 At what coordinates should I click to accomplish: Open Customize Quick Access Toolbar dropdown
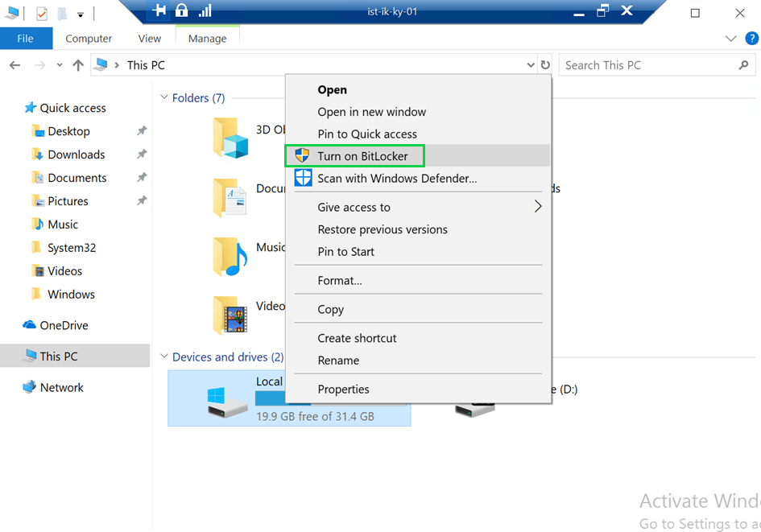[81, 14]
